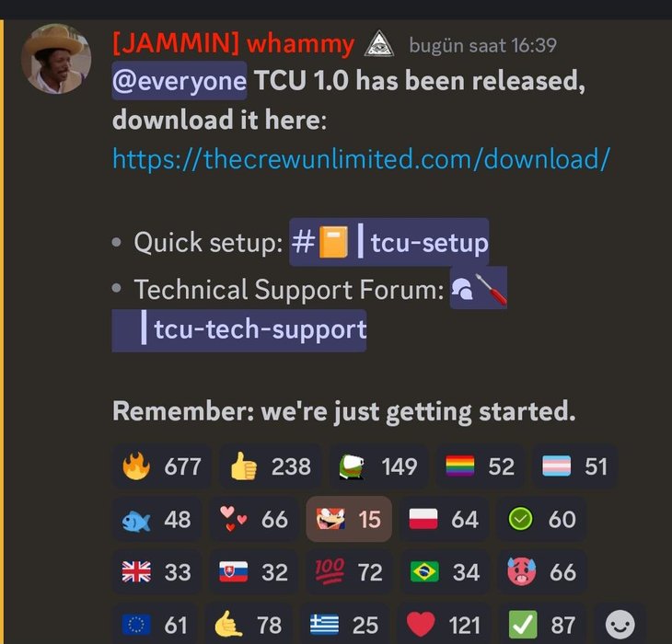The width and height of the screenshot is (672, 644).
Task: Toggle the rainbow flag reaction with 52
Action: (x=480, y=466)
